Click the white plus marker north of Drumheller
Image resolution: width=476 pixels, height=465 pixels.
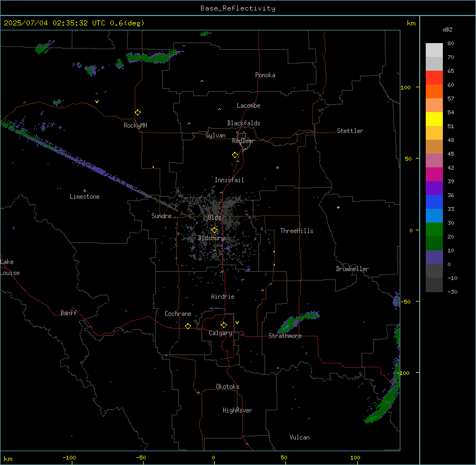[338, 207]
